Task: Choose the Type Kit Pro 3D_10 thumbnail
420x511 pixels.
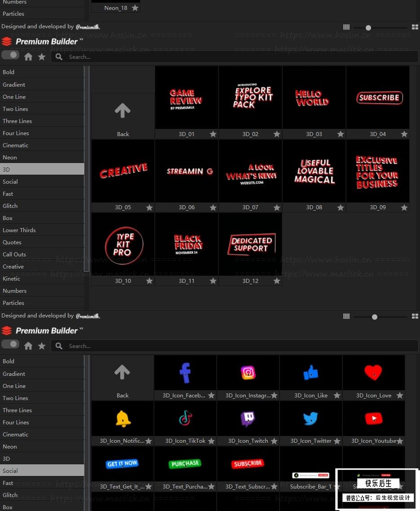Action: pos(123,244)
